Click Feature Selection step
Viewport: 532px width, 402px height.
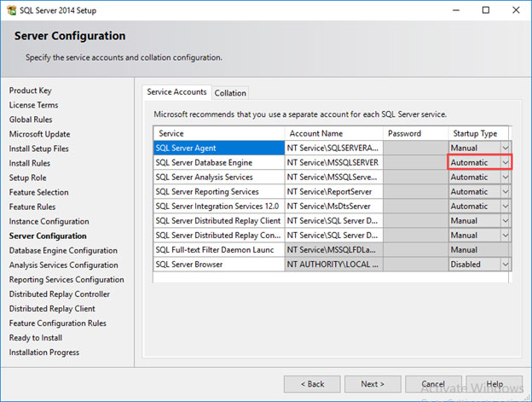point(38,192)
